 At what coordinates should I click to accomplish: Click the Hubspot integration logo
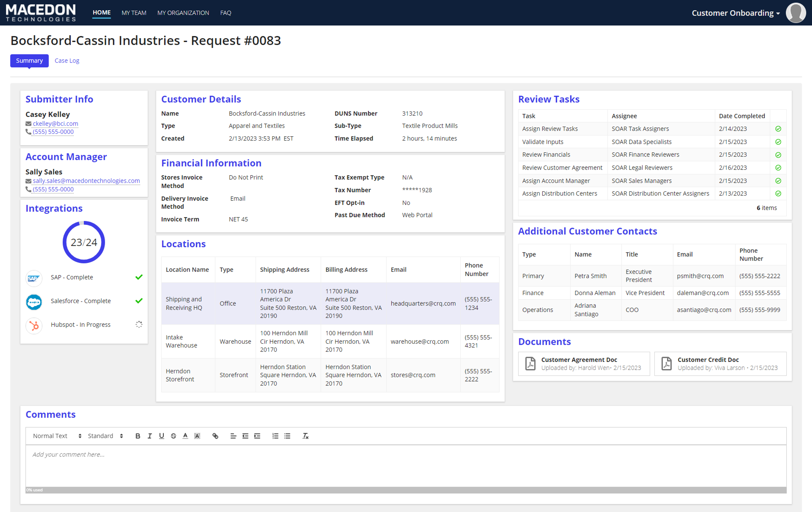coord(34,325)
